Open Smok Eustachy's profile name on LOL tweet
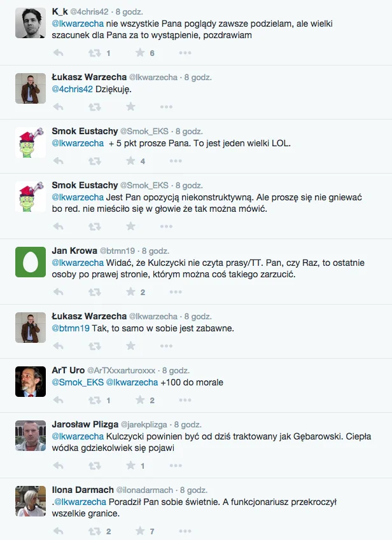392x540 pixels. pyautogui.click(x=85, y=131)
